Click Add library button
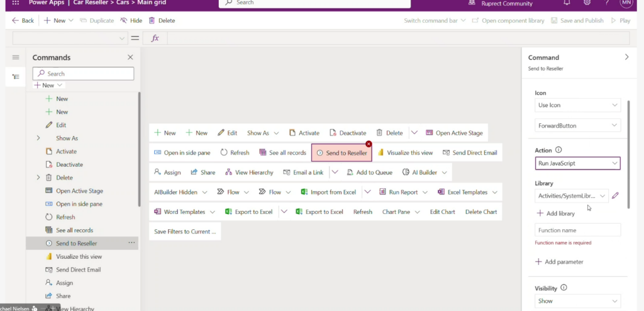Image resolution: width=644 pixels, height=311 pixels. (555, 214)
